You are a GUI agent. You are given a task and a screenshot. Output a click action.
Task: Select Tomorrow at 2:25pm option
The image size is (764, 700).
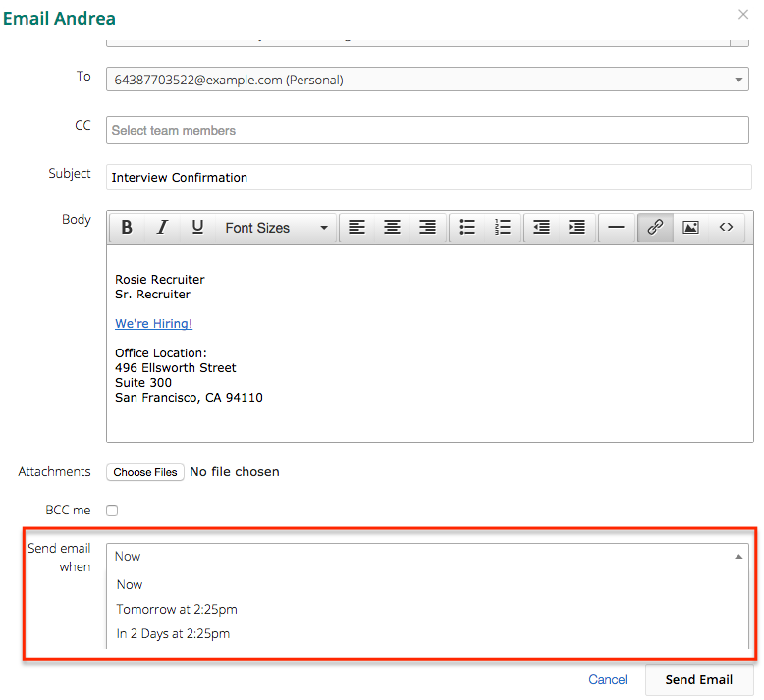177,609
